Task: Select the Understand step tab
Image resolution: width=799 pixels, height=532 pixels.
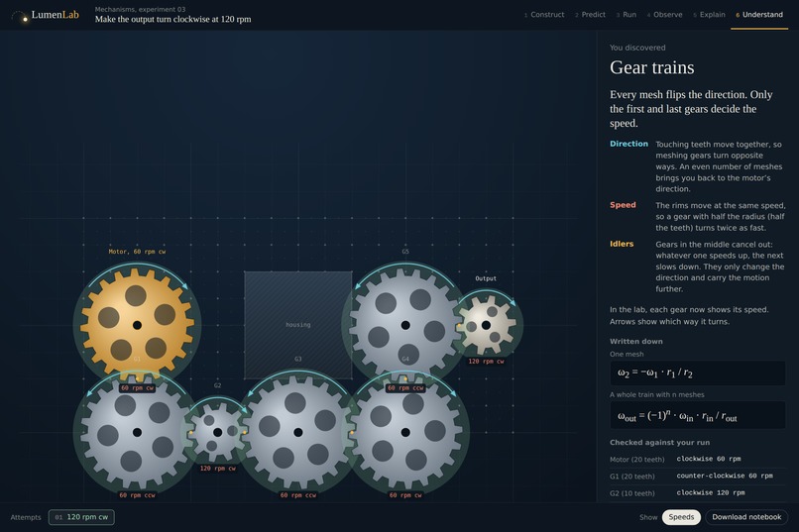Action: tap(759, 15)
